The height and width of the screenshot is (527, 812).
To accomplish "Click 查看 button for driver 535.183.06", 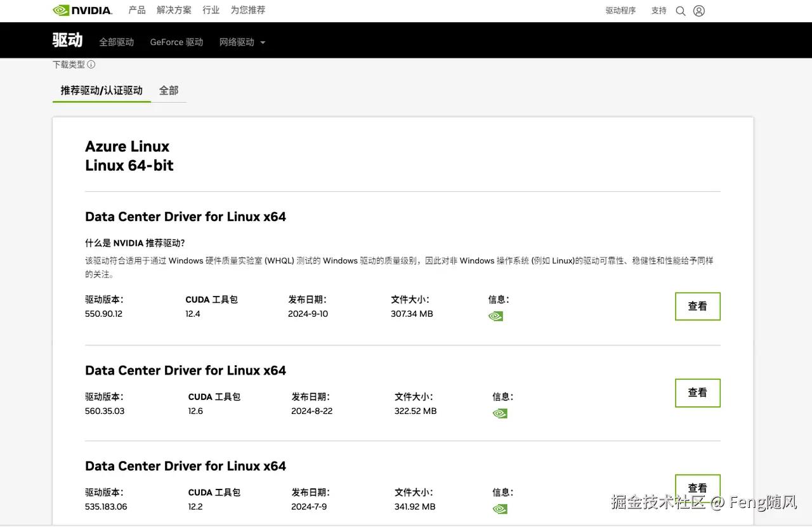I will 698,488.
